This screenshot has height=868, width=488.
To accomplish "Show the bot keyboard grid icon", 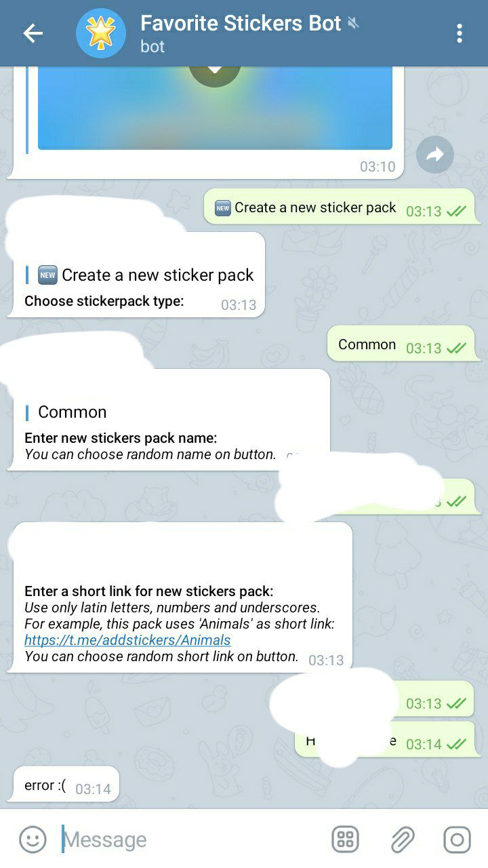I will 345,840.
